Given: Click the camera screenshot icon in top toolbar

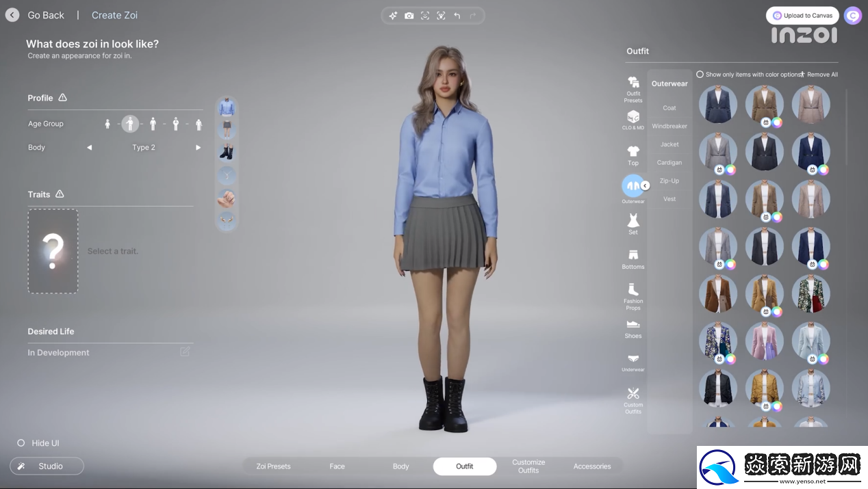Looking at the screenshot, I should click(409, 16).
